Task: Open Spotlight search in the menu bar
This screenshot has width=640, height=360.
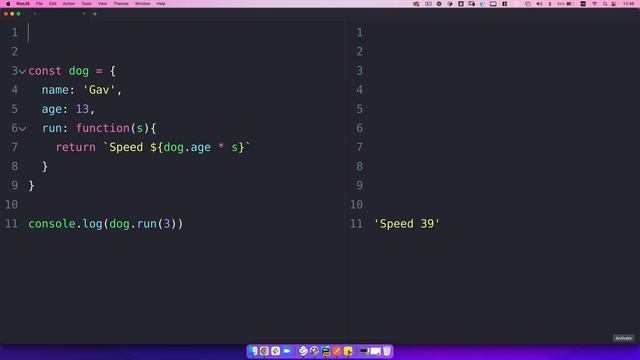Action: pos(605,4)
